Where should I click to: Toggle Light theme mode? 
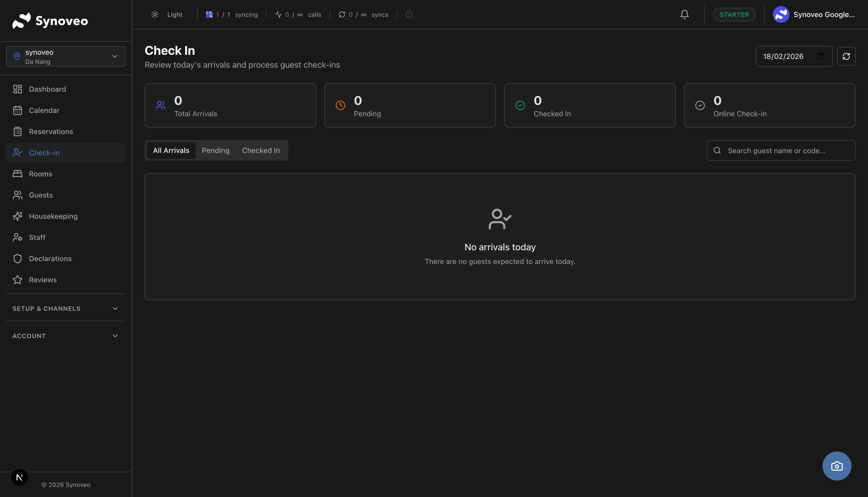pos(167,14)
